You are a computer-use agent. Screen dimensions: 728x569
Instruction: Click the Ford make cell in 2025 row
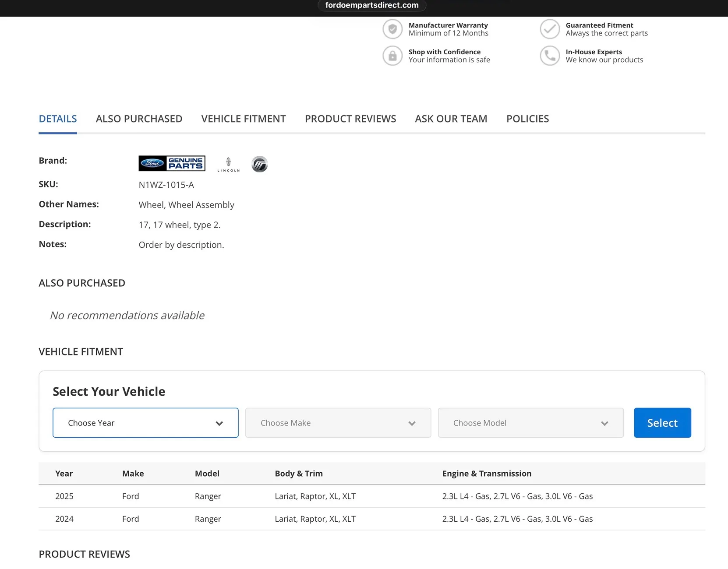[x=131, y=496]
